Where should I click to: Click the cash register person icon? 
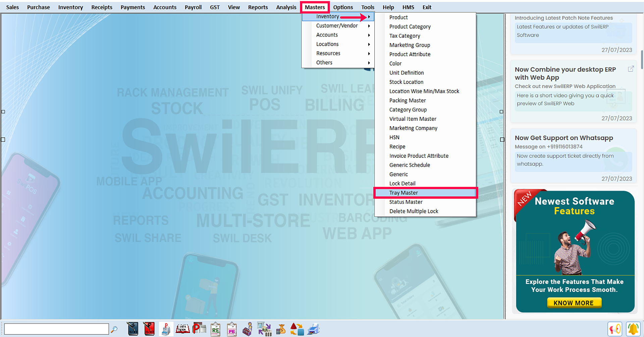coord(248,329)
